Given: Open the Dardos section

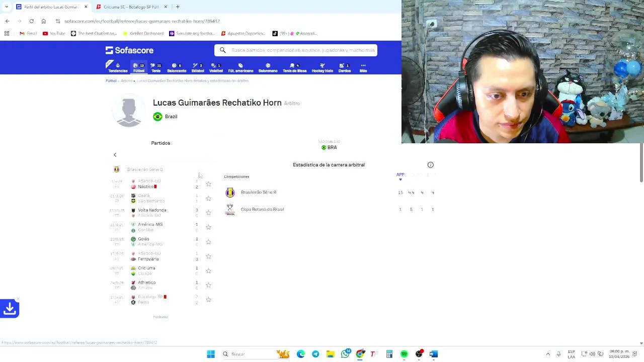Looking at the screenshot, I should coord(345,67).
